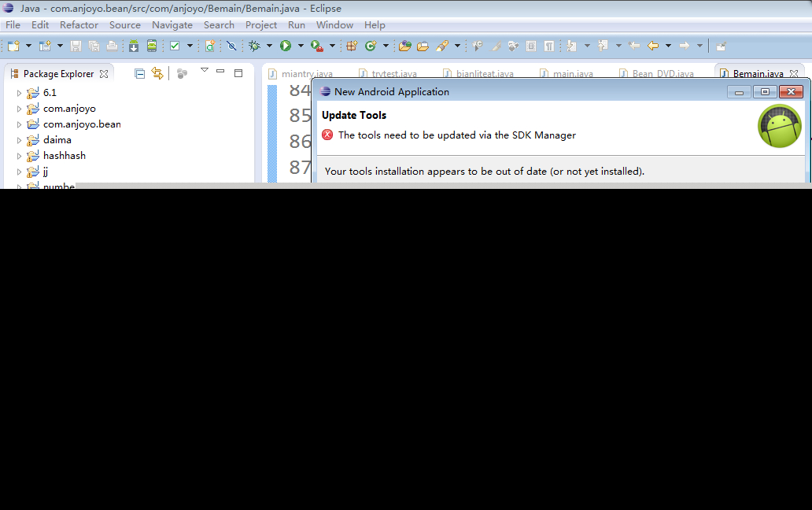This screenshot has height=510, width=812.
Task: Open the Debug dropdown arrow
Action: click(x=269, y=46)
